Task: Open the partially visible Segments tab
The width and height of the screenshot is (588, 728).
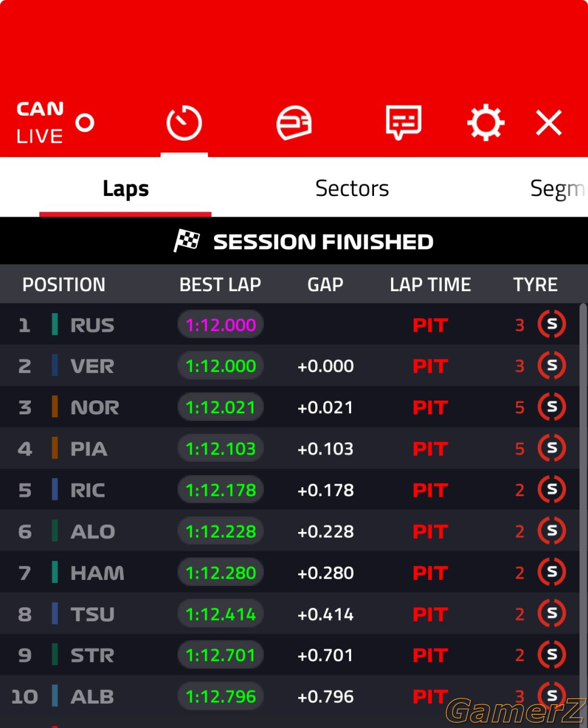Action: point(558,189)
